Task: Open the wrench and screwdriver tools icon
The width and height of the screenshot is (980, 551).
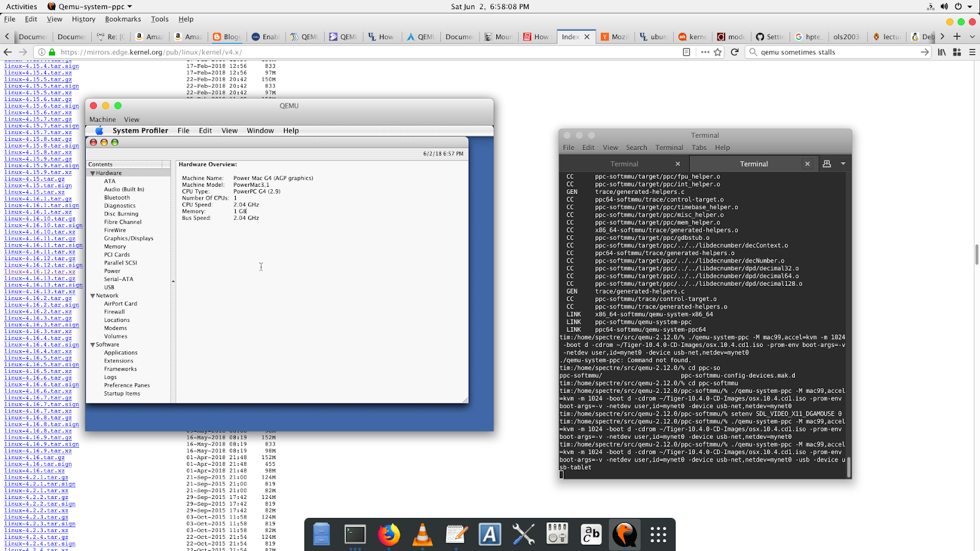Action: point(524,534)
